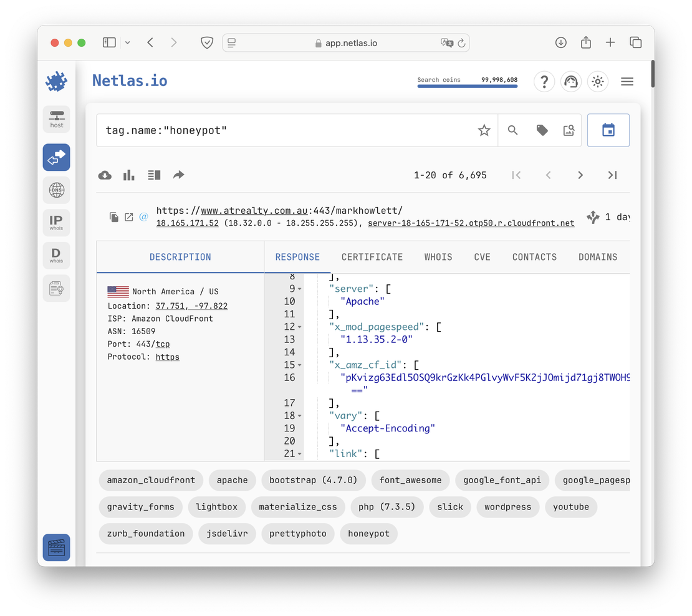The height and width of the screenshot is (616, 692).
Task: Click the search query input field
Action: [281, 130]
